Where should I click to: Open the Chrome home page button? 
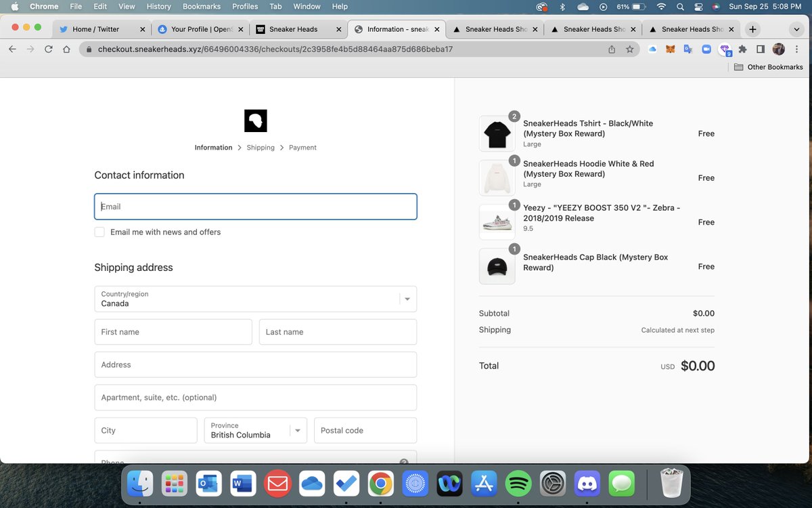tap(66, 49)
